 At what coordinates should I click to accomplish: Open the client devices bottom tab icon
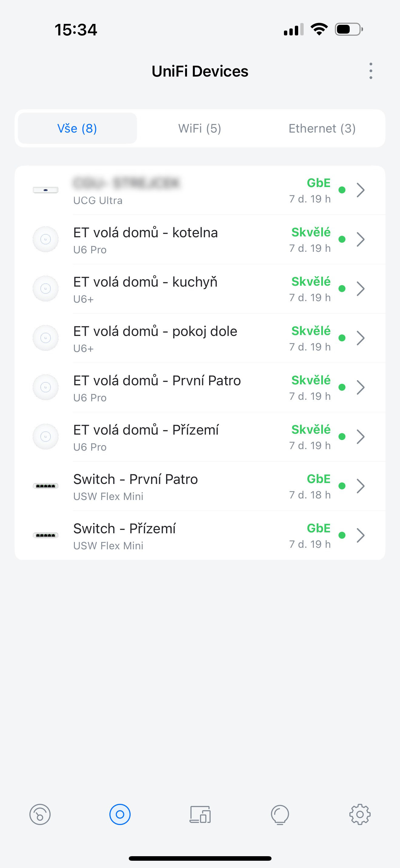(x=200, y=814)
